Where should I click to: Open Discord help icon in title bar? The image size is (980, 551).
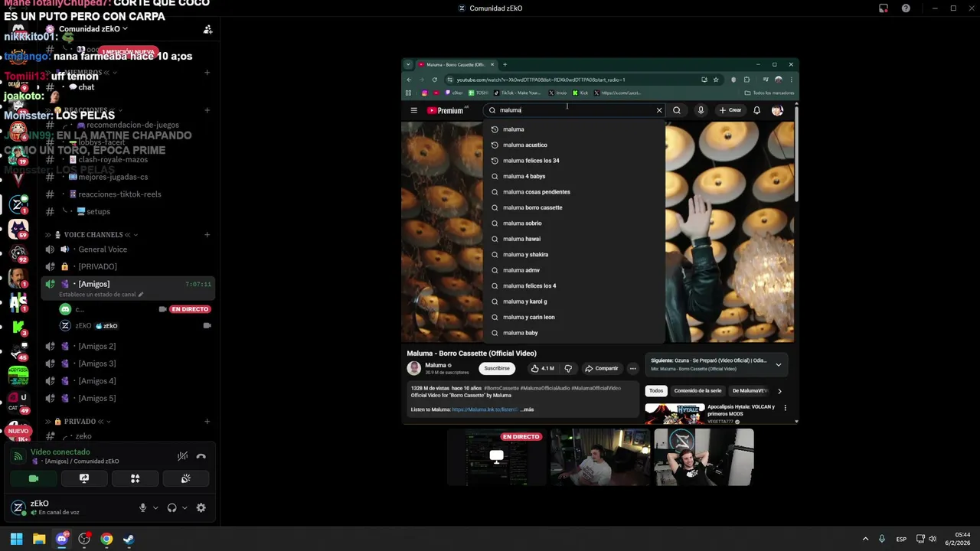tap(906, 8)
